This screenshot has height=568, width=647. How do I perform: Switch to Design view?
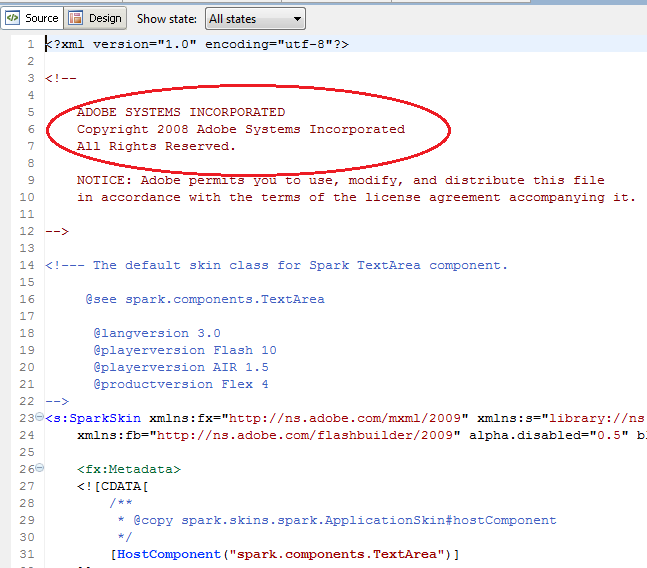[95, 19]
